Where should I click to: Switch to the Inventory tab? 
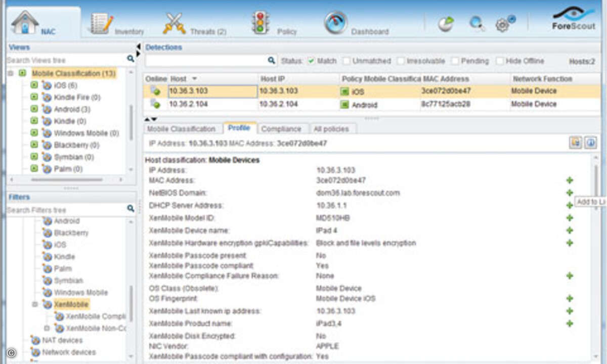click(117, 24)
